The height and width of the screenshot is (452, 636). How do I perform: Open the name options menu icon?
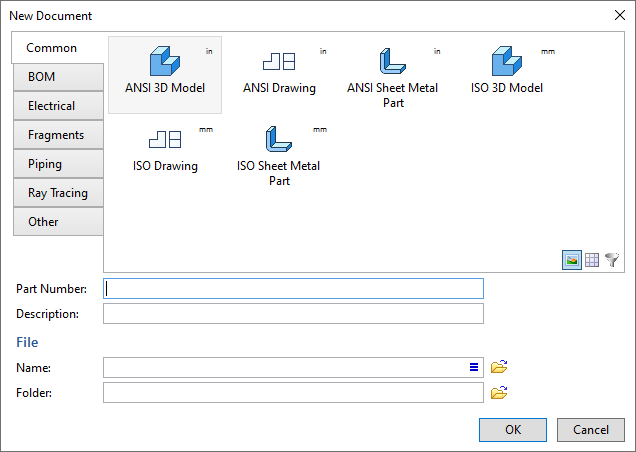(x=474, y=367)
